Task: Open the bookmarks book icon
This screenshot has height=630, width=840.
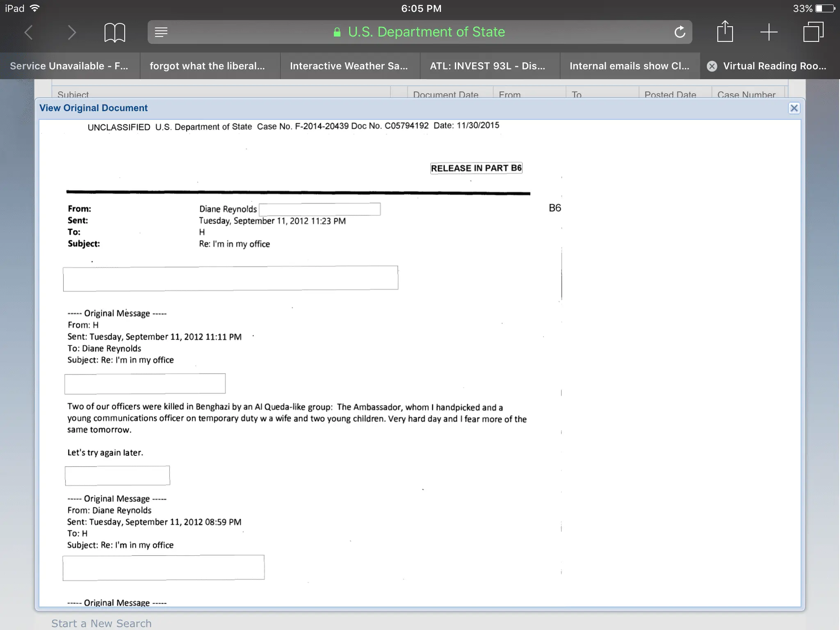Action: click(114, 32)
